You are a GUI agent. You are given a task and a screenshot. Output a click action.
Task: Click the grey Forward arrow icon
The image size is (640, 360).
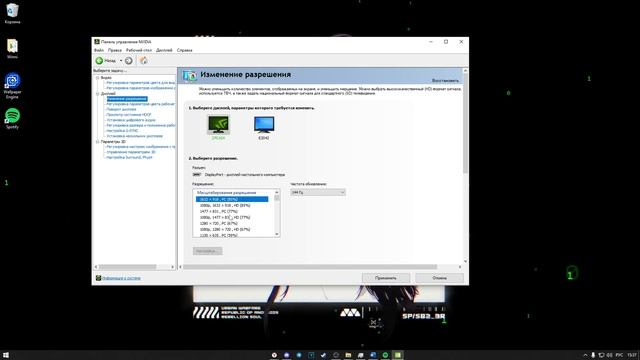[x=129, y=60]
